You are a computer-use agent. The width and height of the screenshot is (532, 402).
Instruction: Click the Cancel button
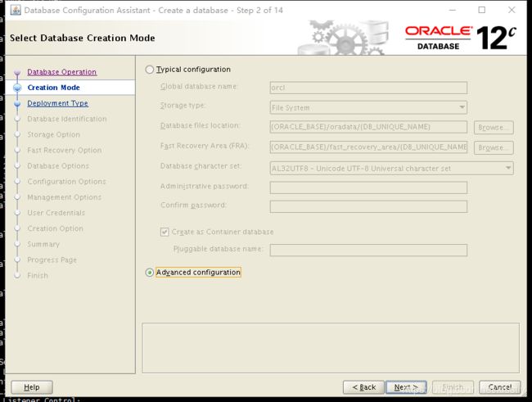(x=500, y=387)
